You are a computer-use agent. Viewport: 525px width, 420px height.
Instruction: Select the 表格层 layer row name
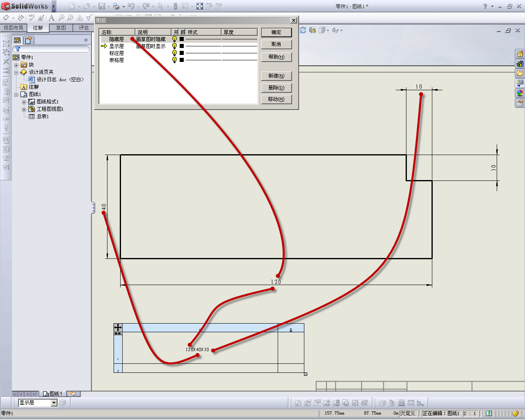pyautogui.click(x=116, y=60)
